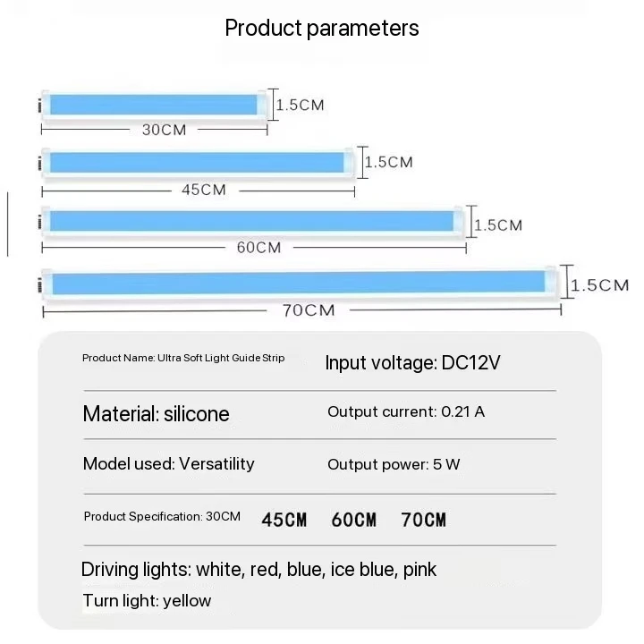Click the 70CM length label under the fourth strip
Image resolution: width=644 pixels, height=644 pixels.
pos(308,310)
